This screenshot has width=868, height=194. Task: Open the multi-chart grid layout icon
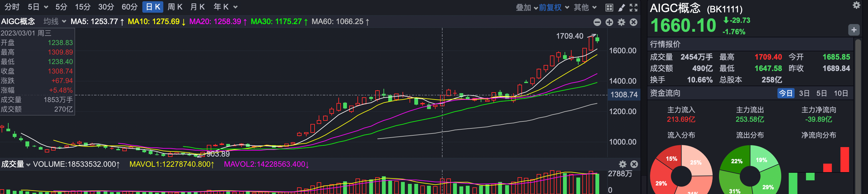point(609,7)
